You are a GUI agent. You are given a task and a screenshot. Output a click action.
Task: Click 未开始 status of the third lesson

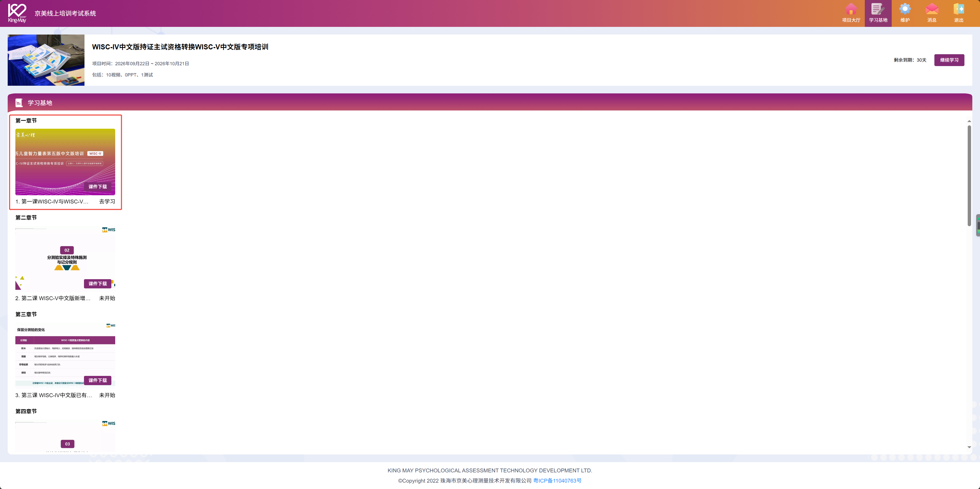107,395
